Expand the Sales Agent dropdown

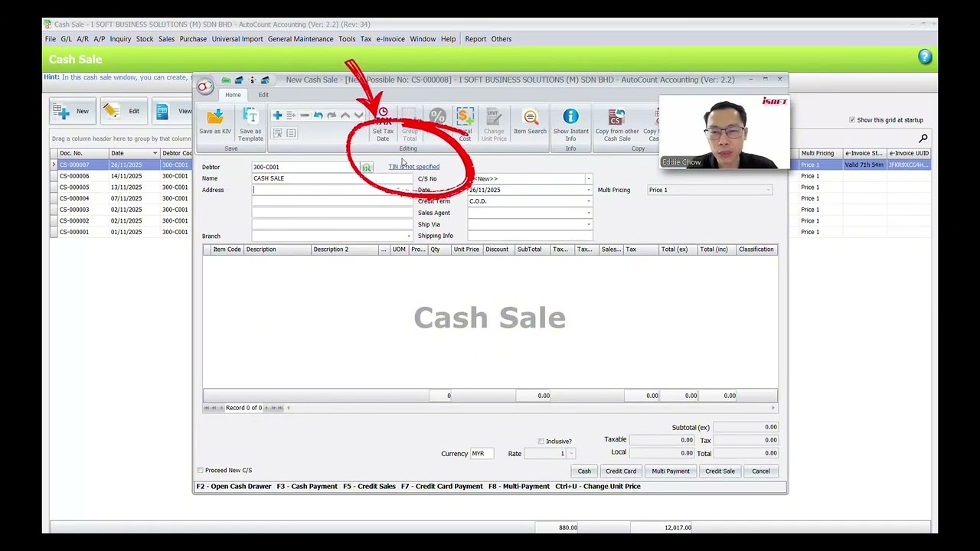click(588, 213)
